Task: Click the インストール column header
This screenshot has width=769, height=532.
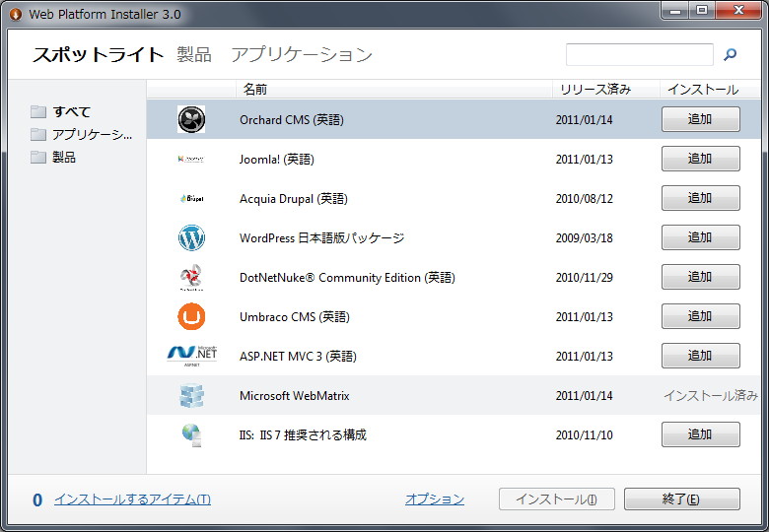Action: pos(710,89)
